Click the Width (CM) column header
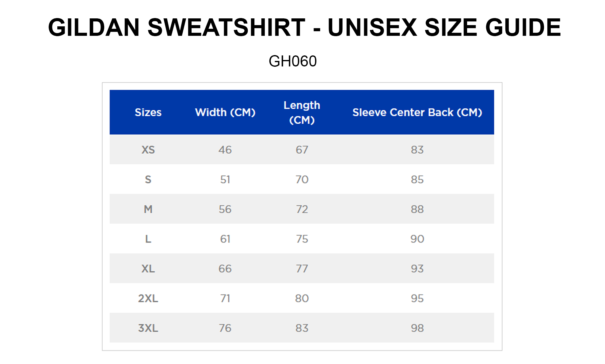The height and width of the screenshot is (364, 605). pos(225,112)
